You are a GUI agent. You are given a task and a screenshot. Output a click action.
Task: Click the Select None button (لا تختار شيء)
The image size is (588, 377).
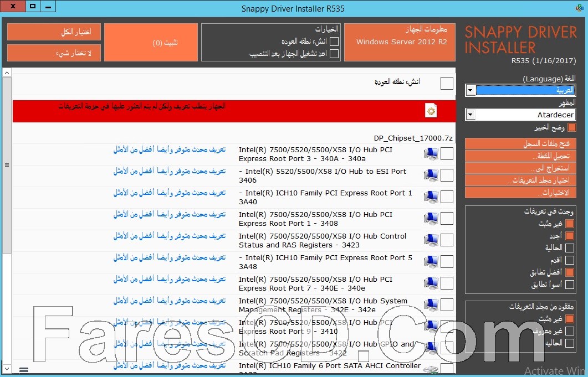pos(54,53)
